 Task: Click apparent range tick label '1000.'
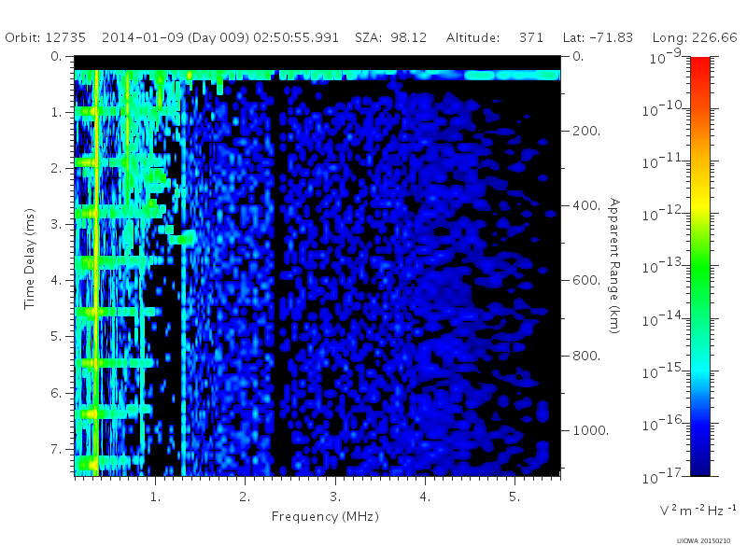591,430
